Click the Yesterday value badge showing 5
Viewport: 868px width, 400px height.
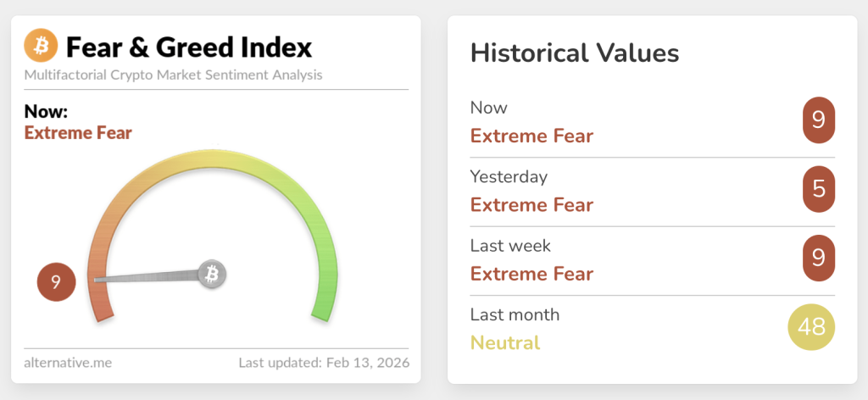pyautogui.click(x=818, y=189)
